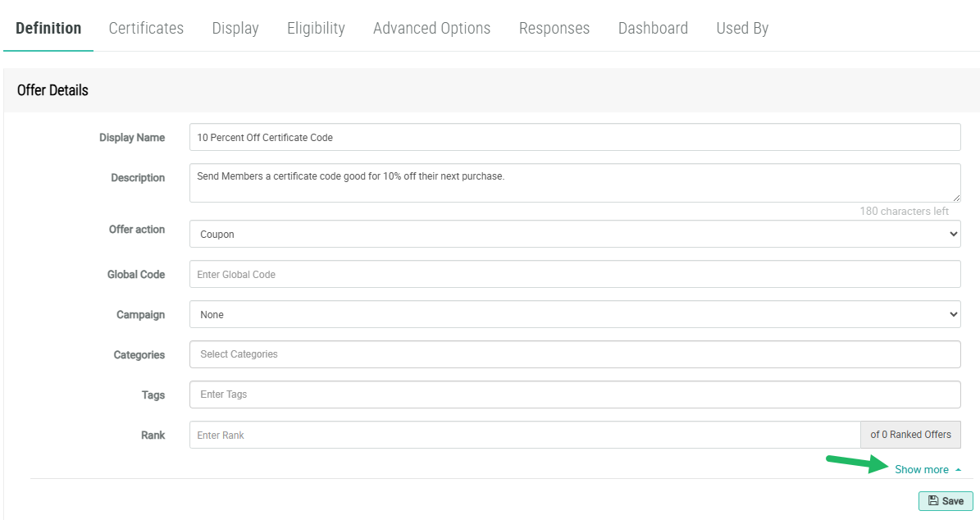Open the Offer action dropdown
This screenshot has width=980, height=520.
click(574, 234)
